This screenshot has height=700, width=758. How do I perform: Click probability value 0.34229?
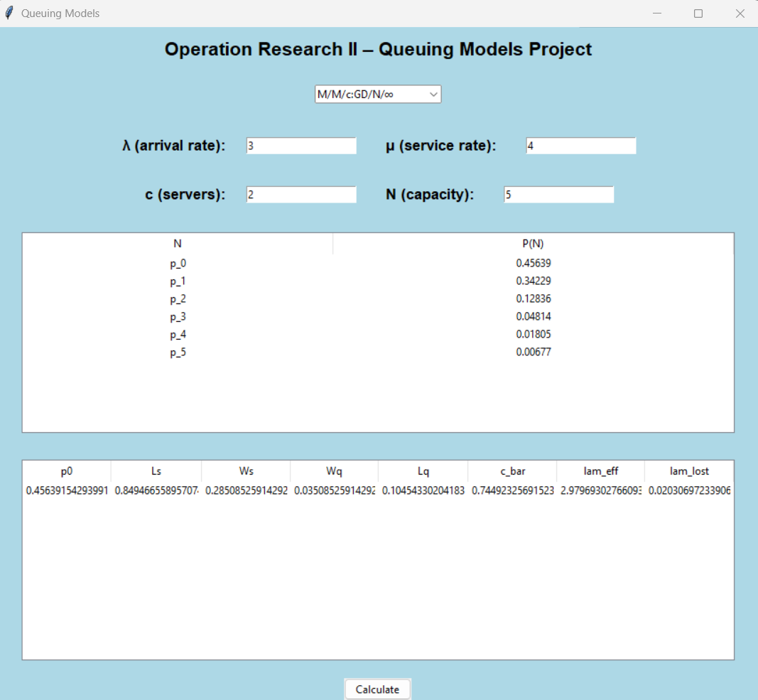click(x=534, y=281)
